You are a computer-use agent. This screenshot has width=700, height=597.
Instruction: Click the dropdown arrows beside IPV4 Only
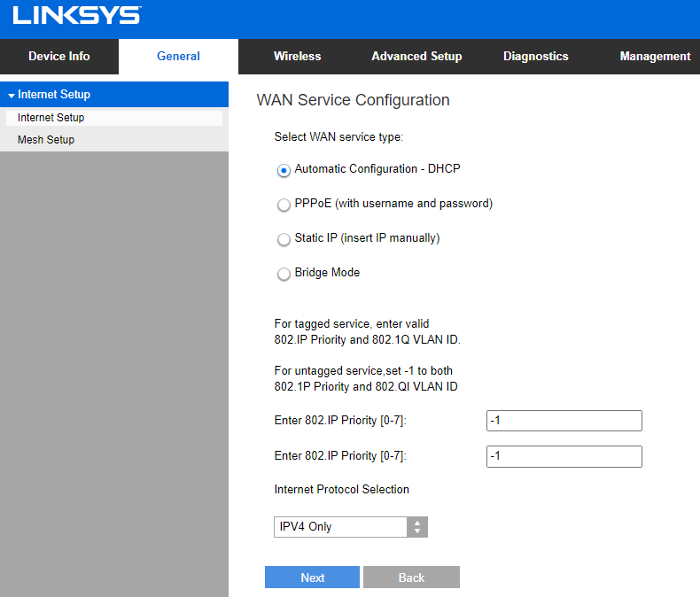(x=417, y=527)
